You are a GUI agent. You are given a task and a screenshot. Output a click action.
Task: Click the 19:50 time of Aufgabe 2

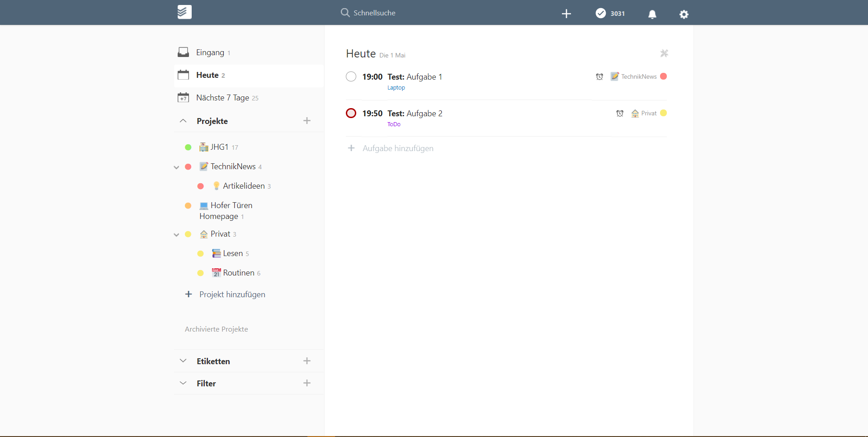click(x=372, y=114)
